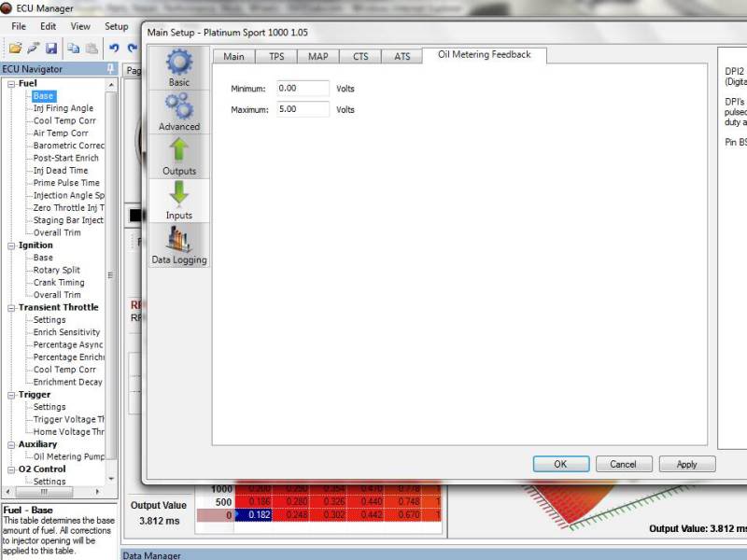Select the 0.748 fuel table cell

click(x=403, y=502)
